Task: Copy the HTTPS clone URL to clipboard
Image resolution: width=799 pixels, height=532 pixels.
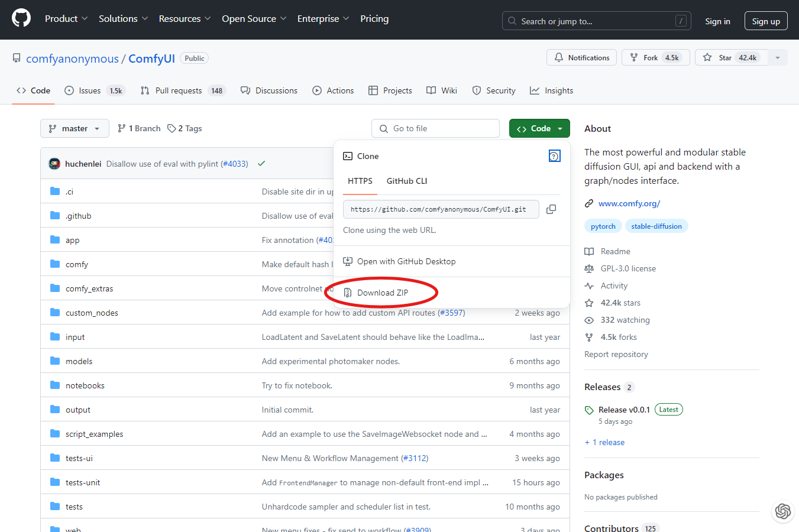Action: click(551, 209)
